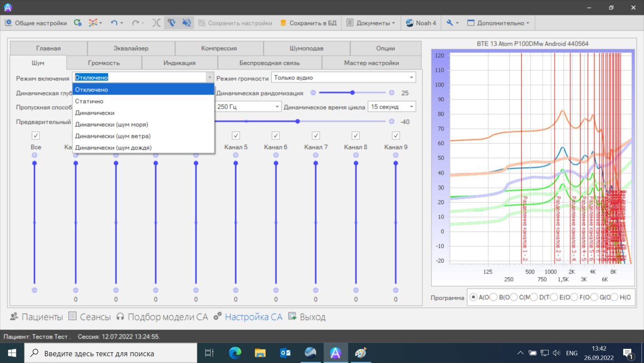This screenshot has width=644, height=363.
Task: Switch to the Эквалайзер tab
Action: pyautogui.click(x=131, y=48)
